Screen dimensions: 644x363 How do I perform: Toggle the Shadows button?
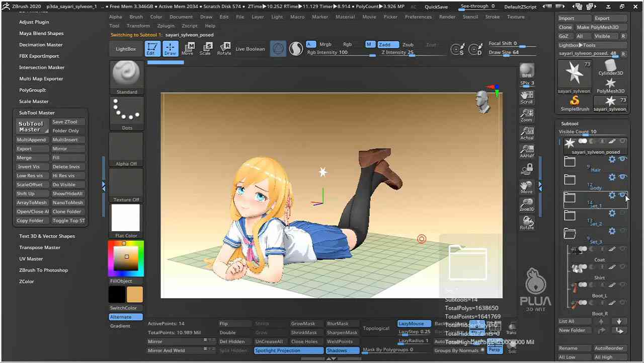[x=342, y=350]
